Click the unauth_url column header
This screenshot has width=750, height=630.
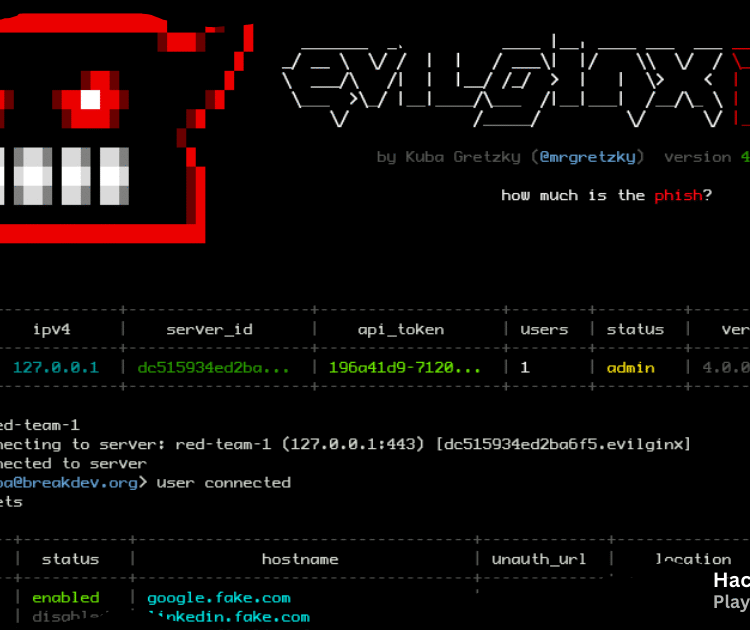click(539, 559)
